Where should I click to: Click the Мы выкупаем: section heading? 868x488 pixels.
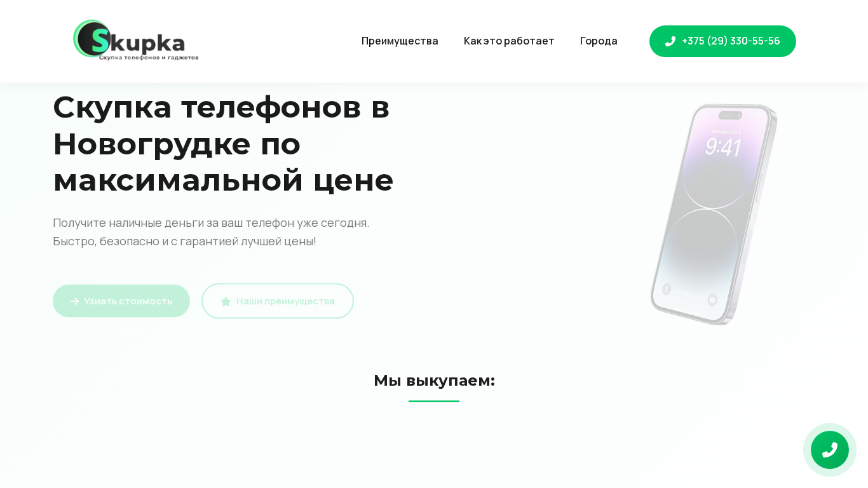pyautogui.click(x=434, y=381)
